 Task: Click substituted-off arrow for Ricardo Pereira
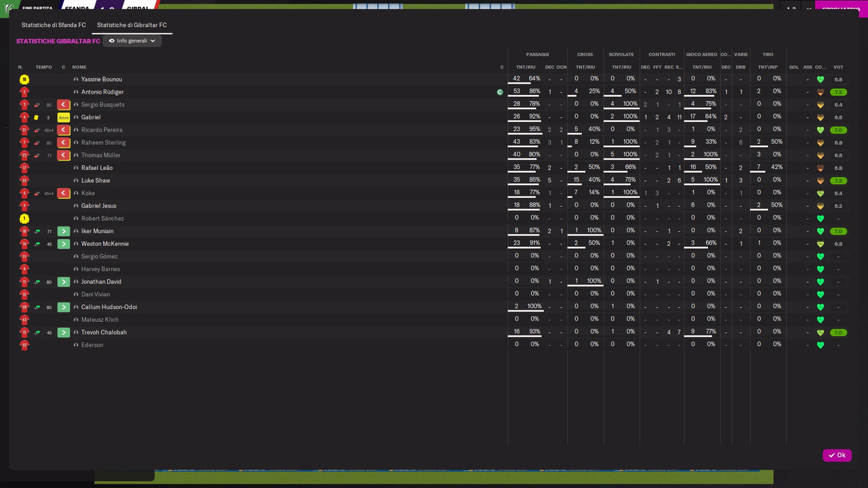(x=64, y=130)
